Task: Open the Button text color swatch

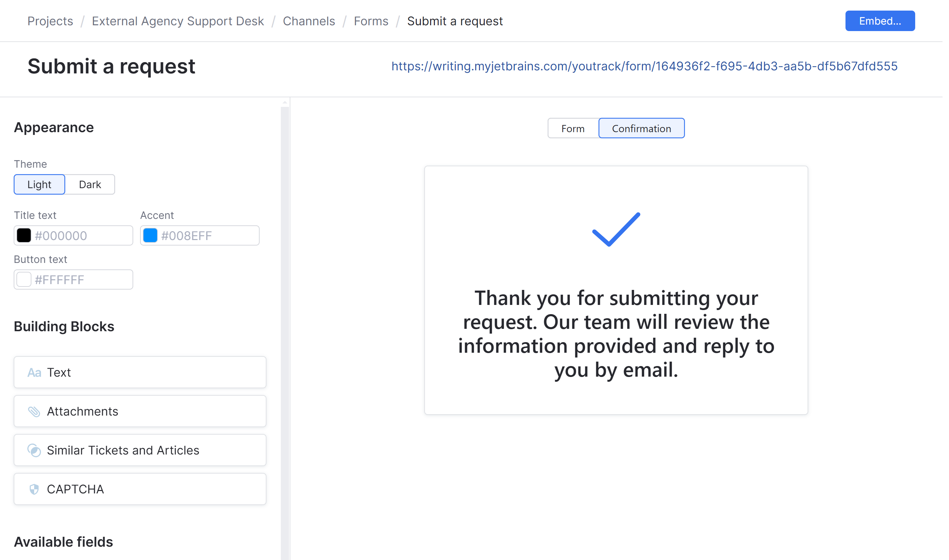Action: (x=24, y=279)
